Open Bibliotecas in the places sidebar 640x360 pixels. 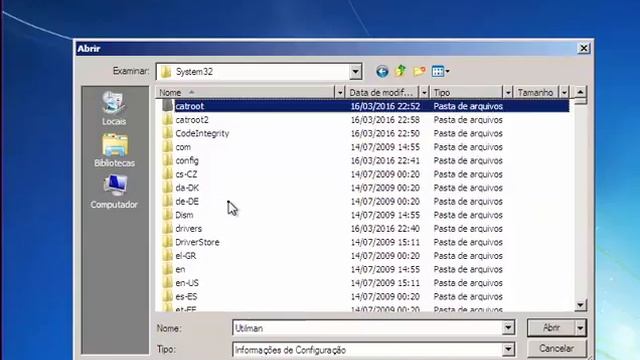(114, 150)
